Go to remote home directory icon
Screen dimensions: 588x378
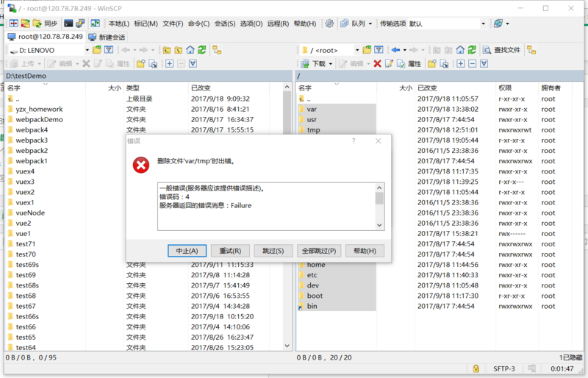pyautogui.click(x=460, y=50)
